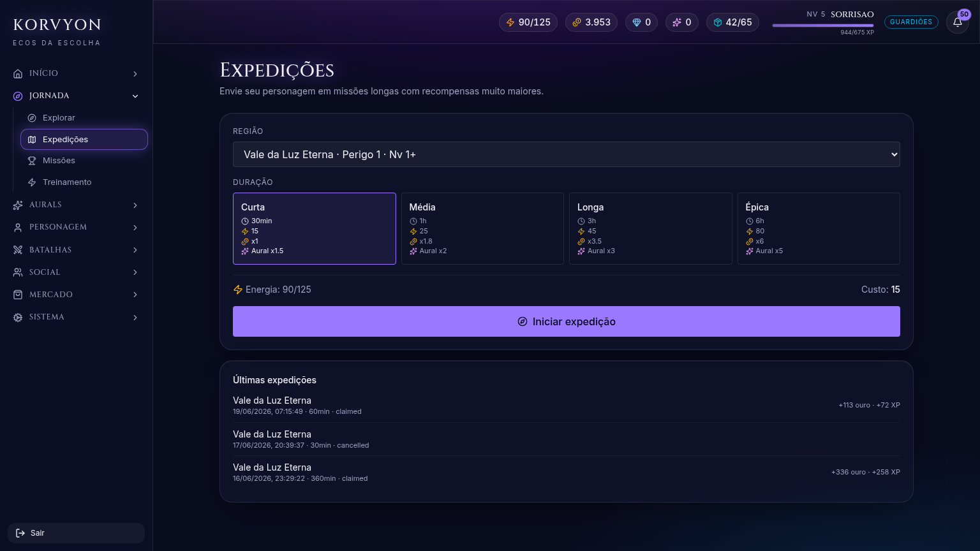Expand the Início section chevron
Screen dimensions: 980x551
135,74
